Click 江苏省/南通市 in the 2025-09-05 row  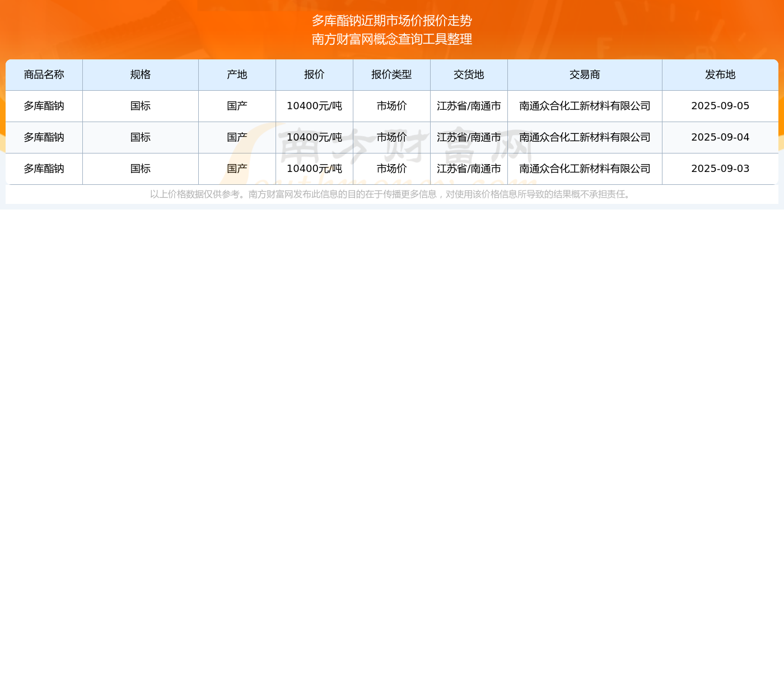(469, 106)
